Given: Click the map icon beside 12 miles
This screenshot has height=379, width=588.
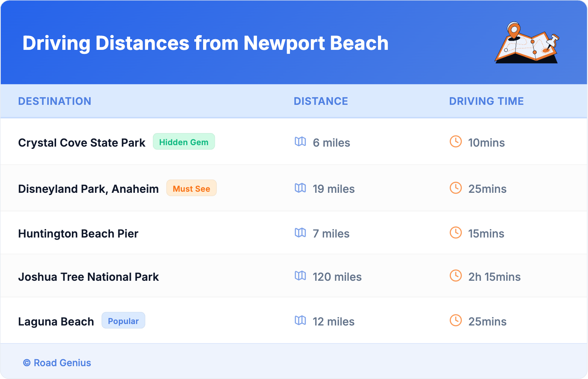Looking at the screenshot, I should point(300,320).
